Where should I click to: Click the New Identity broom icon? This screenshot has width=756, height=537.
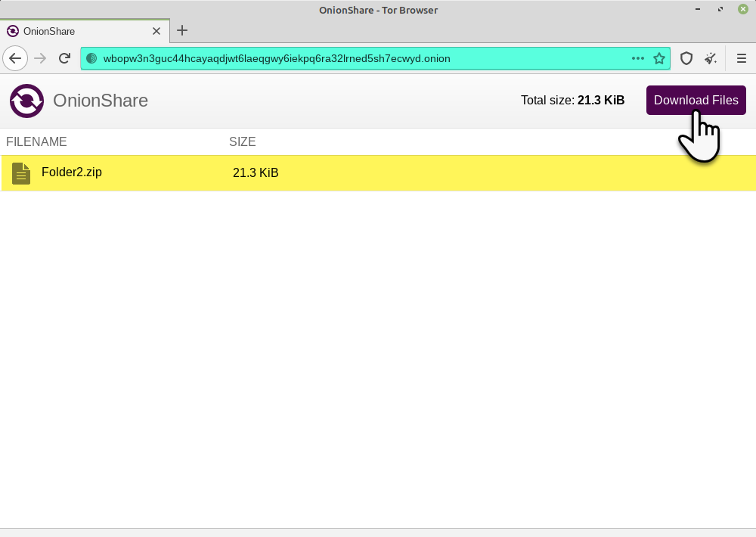point(710,58)
